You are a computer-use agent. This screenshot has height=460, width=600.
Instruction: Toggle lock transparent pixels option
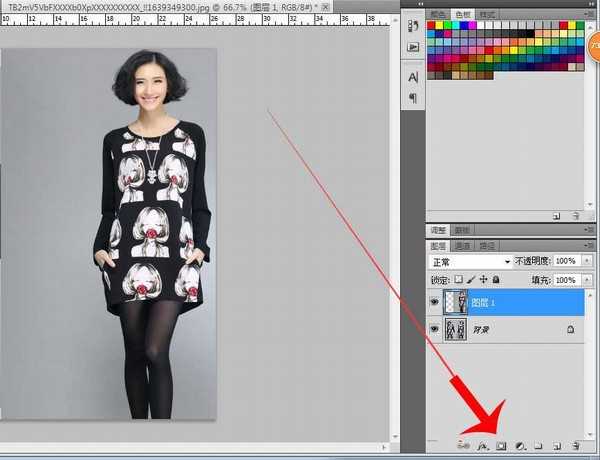pos(459,280)
